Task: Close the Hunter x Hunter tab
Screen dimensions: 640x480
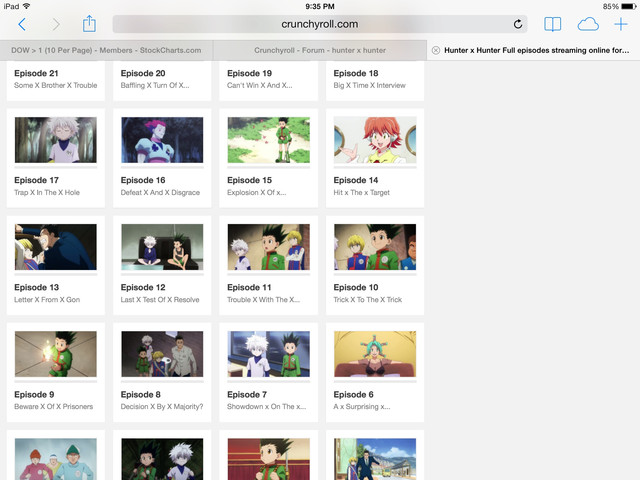Action: tap(436, 50)
